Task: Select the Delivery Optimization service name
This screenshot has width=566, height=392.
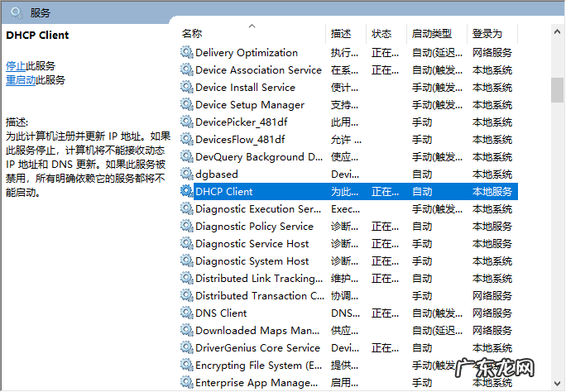Action: tap(247, 53)
